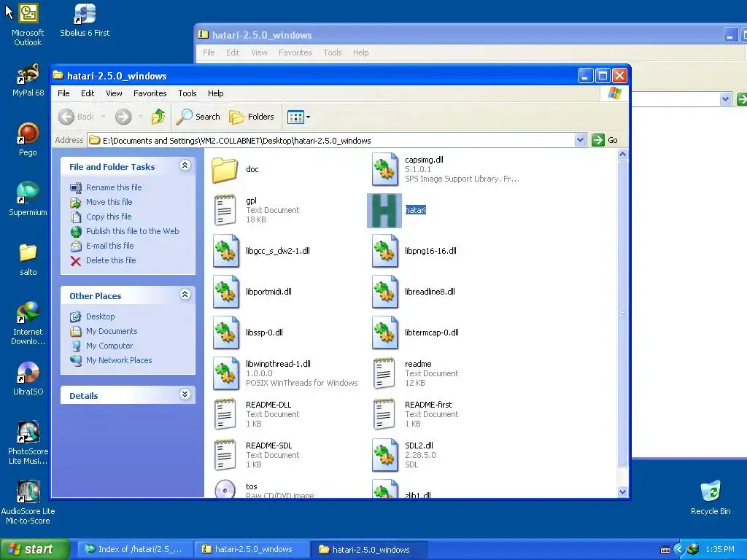Image resolution: width=747 pixels, height=560 pixels.
Task: Click Delete this file
Action: pos(111,260)
